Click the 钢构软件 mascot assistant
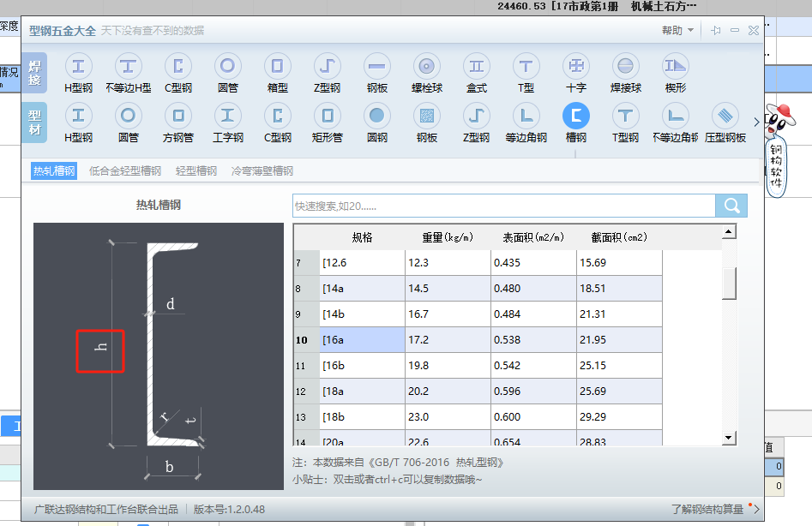Image resolution: width=812 pixels, height=526 pixels. point(777,150)
